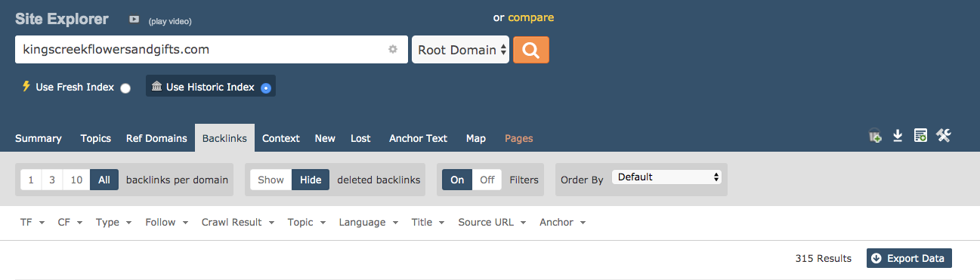Image resolution: width=980 pixels, height=280 pixels.
Task: Turn Filters Off
Action: [x=487, y=180]
